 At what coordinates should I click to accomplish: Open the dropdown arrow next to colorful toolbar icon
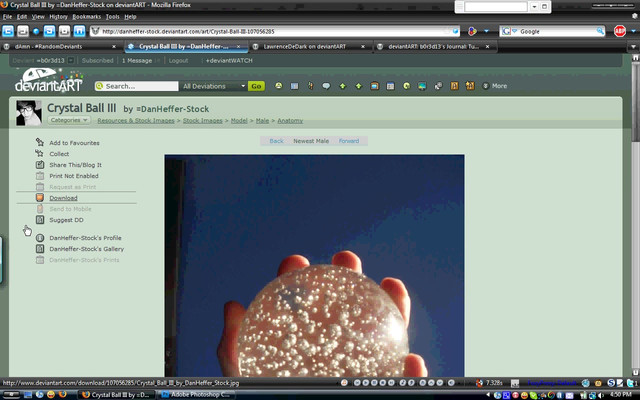[486, 31]
